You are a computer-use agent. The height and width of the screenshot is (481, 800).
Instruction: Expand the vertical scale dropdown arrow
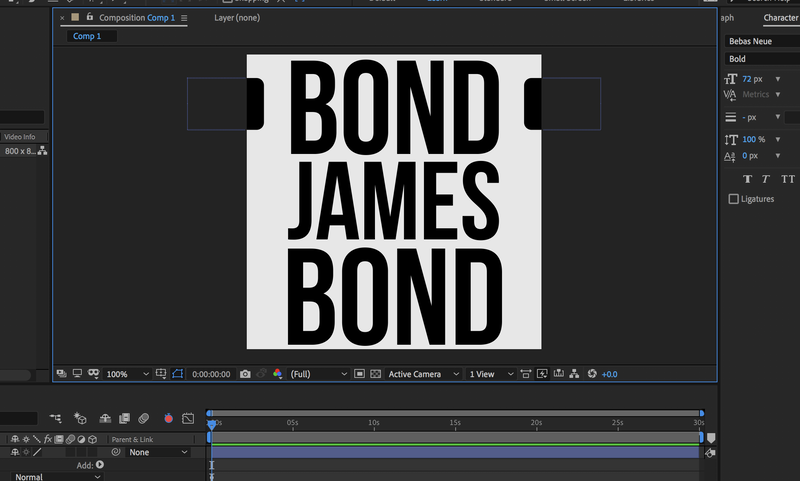point(778,139)
